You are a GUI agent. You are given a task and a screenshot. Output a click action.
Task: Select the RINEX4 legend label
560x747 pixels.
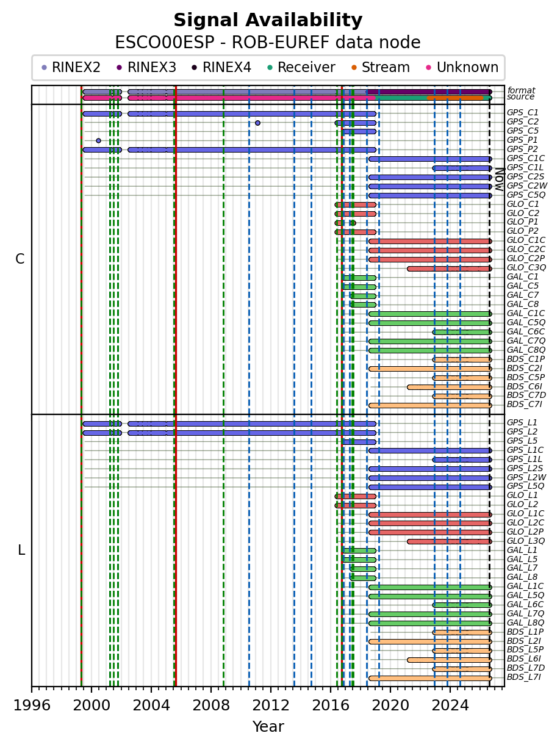[226, 68]
